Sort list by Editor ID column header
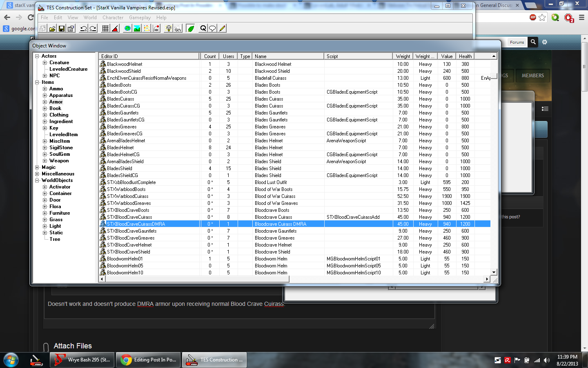 149,56
